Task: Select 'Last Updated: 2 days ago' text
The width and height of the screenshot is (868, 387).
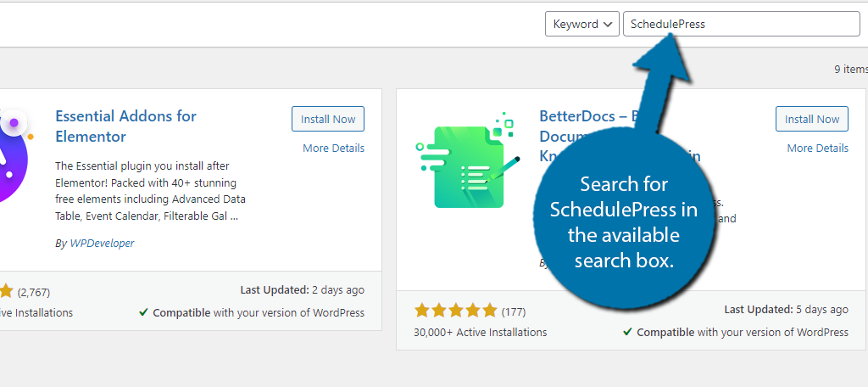Action: click(303, 289)
